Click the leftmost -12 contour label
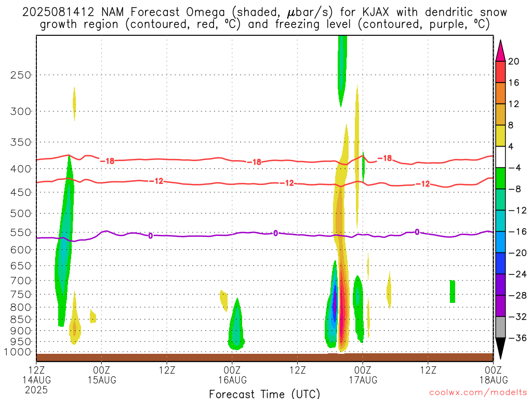 click(156, 181)
